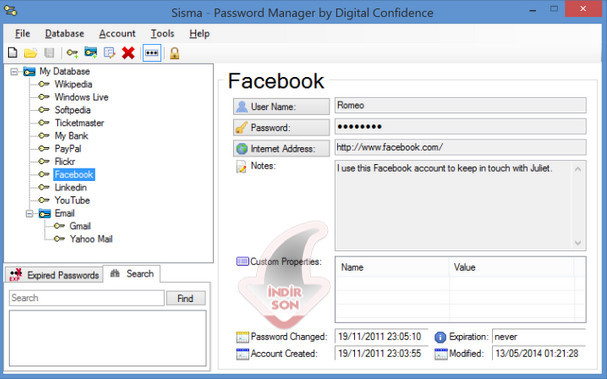Add a new account with key icon

72,53
